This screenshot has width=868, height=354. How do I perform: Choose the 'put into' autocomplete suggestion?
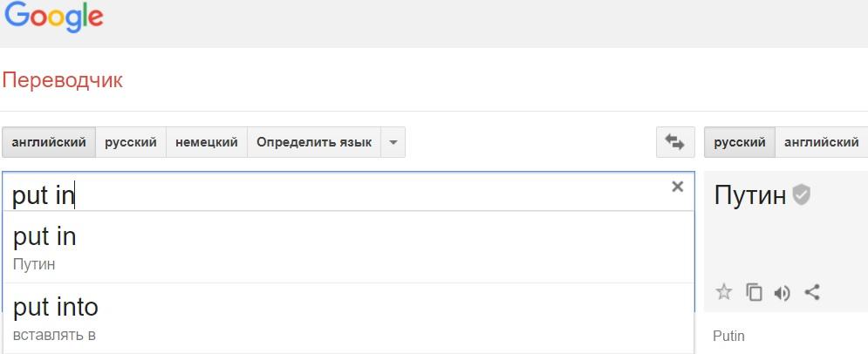tap(348, 318)
